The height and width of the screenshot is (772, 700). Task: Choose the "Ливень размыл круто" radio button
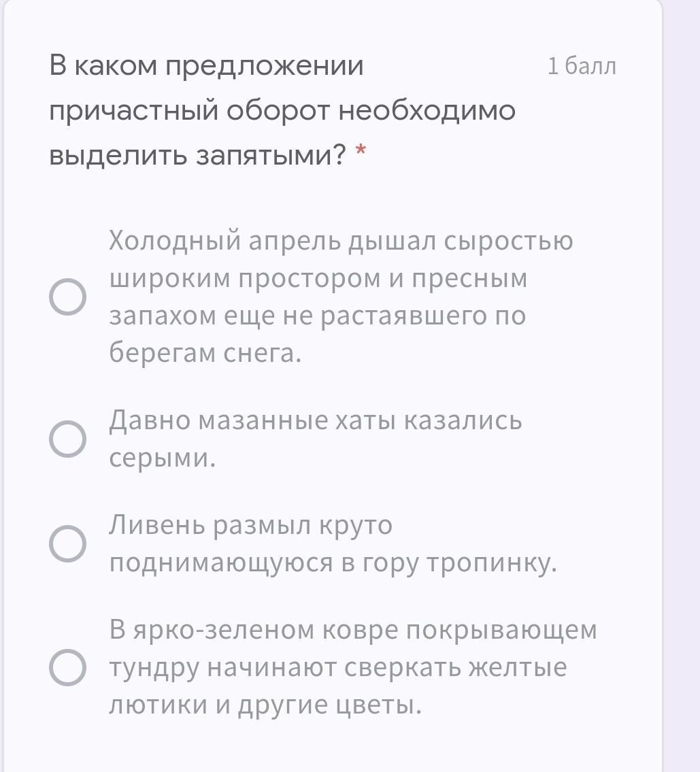coord(68,543)
